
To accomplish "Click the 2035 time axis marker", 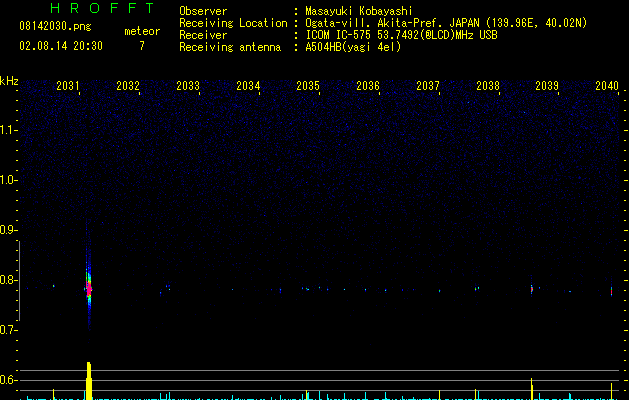I will [x=308, y=86].
